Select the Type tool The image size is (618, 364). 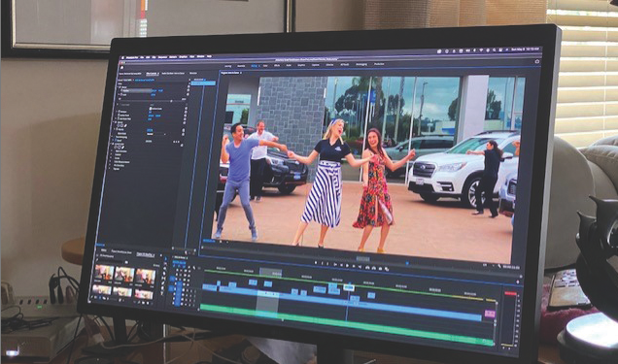tap(161, 293)
